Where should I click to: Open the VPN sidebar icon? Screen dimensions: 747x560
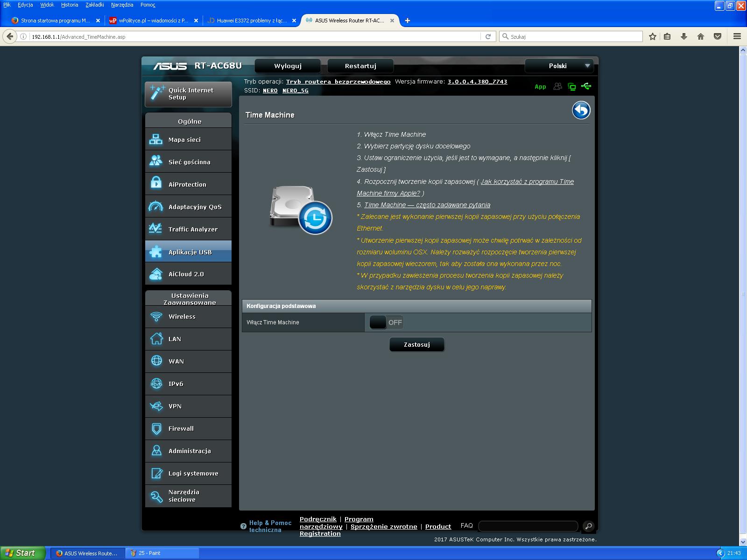tap(156, 406)
